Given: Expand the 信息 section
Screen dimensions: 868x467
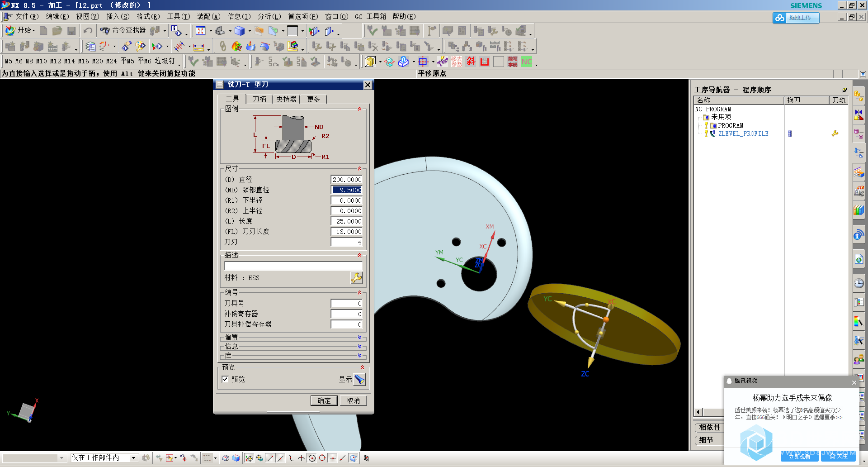Looking at the screenshot, I should 359,347.
